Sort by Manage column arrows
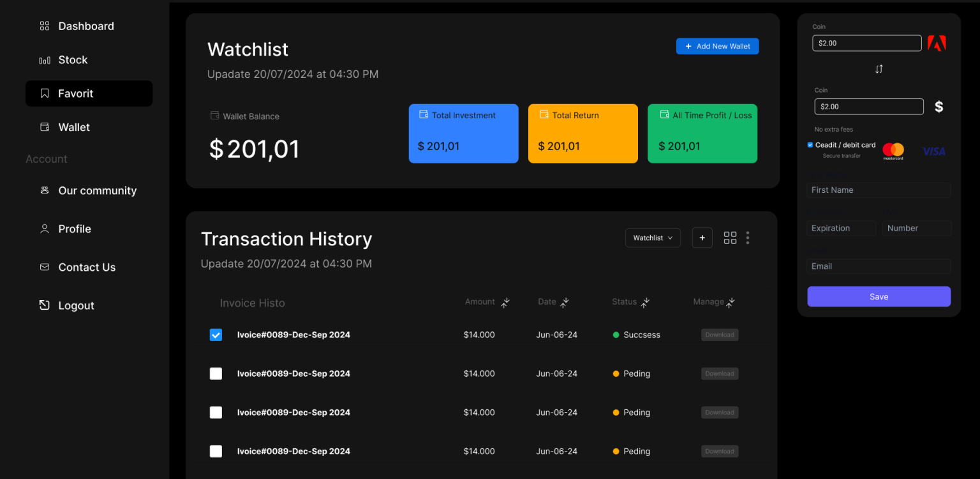Viewport: 980px width, 479px height. [731, 302]
